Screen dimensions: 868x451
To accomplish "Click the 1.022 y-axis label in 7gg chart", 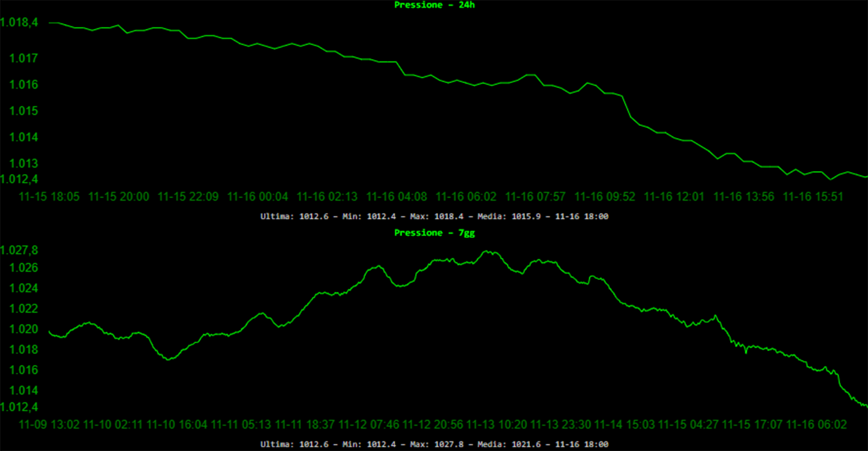I will click(23, 309).
